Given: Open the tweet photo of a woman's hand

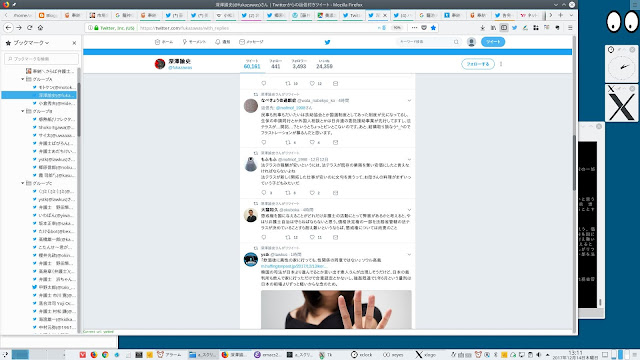Looking at the screenshot, I should [336, 309].
